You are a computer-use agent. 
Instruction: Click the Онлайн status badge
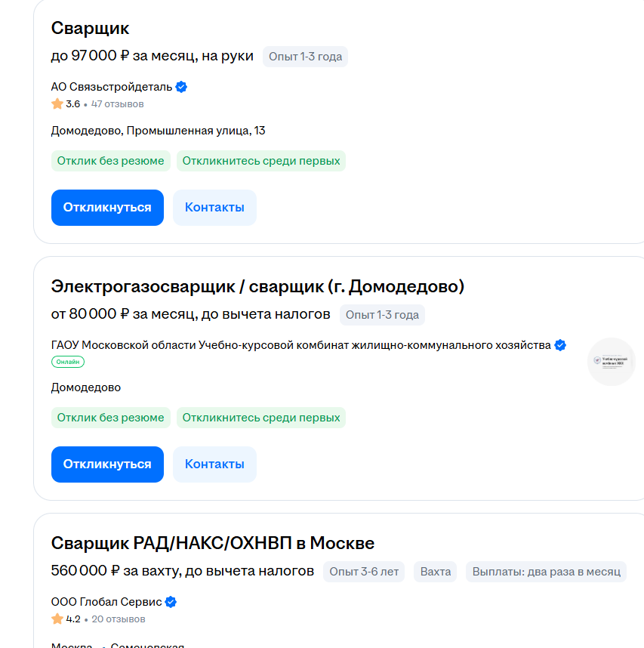pyautogui.click(x=68, y=362)
